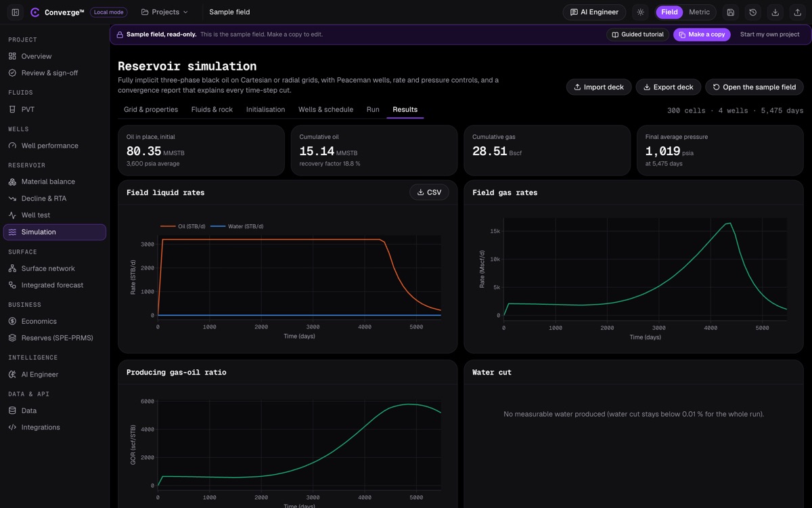This screenshot has height=508, width=812.
Task: Open the Wells & schedule tab
Action: (x=325, y=110)
